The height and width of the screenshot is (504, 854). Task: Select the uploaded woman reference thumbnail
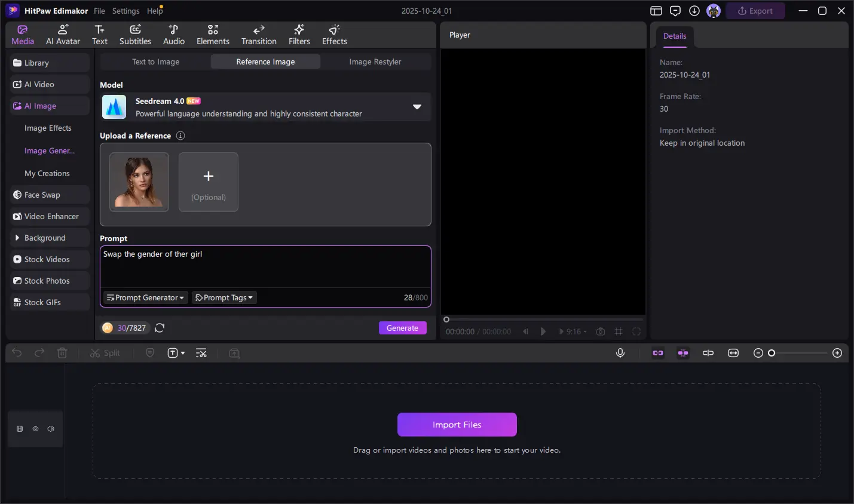click(139, 182)
